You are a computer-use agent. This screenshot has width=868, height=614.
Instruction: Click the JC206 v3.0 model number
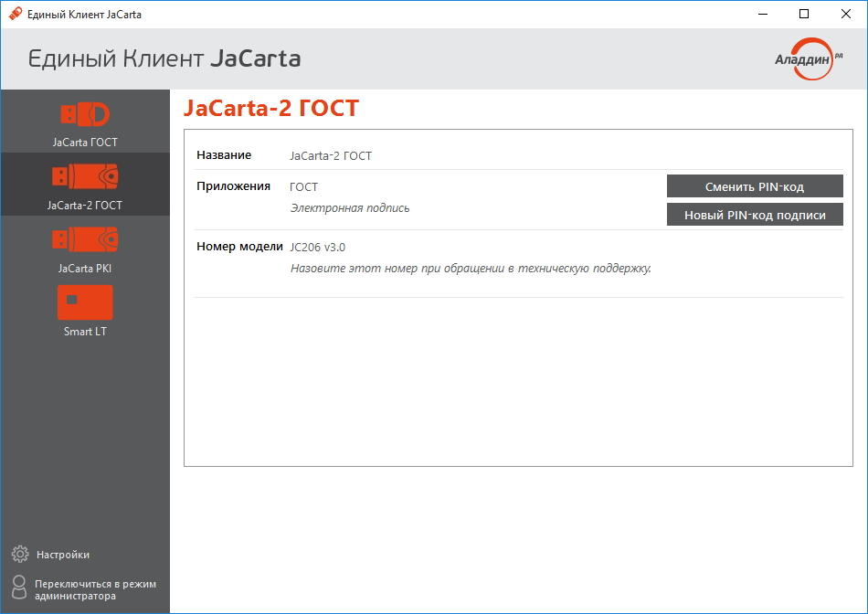317,248
